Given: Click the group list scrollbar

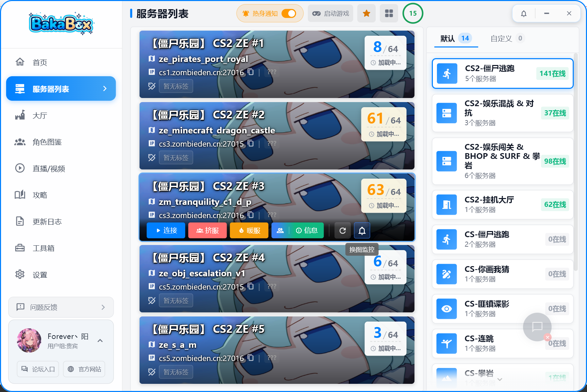Looking at the screenshot, I should pos(576,162).
